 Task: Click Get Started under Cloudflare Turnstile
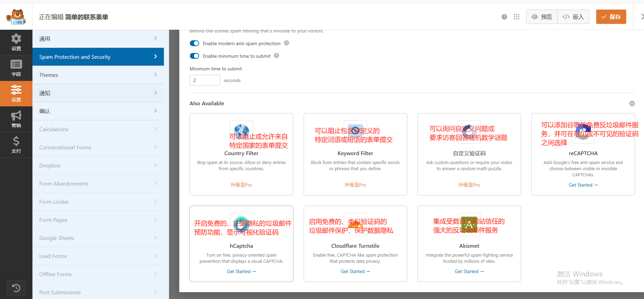[x=355, y=271]
